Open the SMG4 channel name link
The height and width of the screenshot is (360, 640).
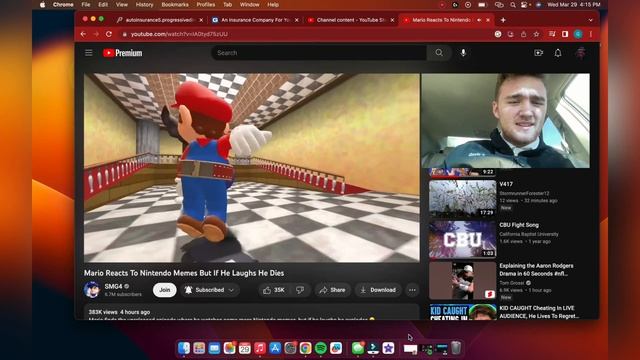[113, 287]
